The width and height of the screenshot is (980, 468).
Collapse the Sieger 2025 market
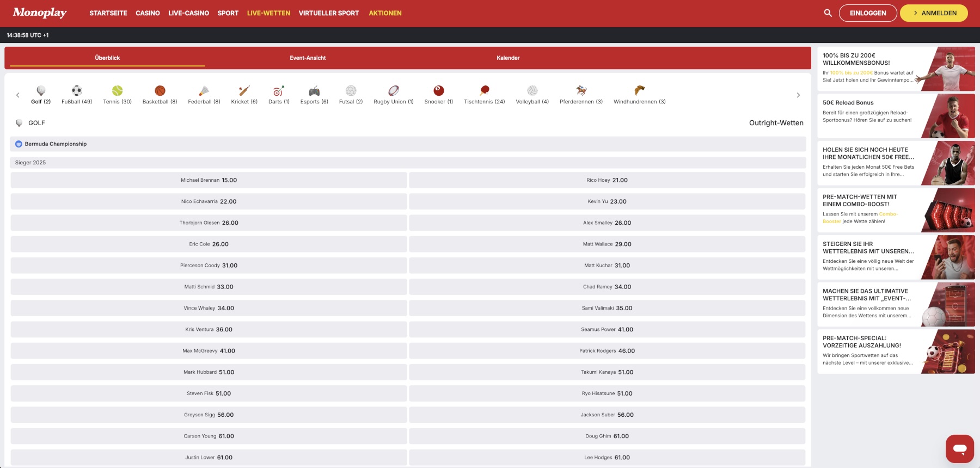pyautogui.click(x=408, y=163)
